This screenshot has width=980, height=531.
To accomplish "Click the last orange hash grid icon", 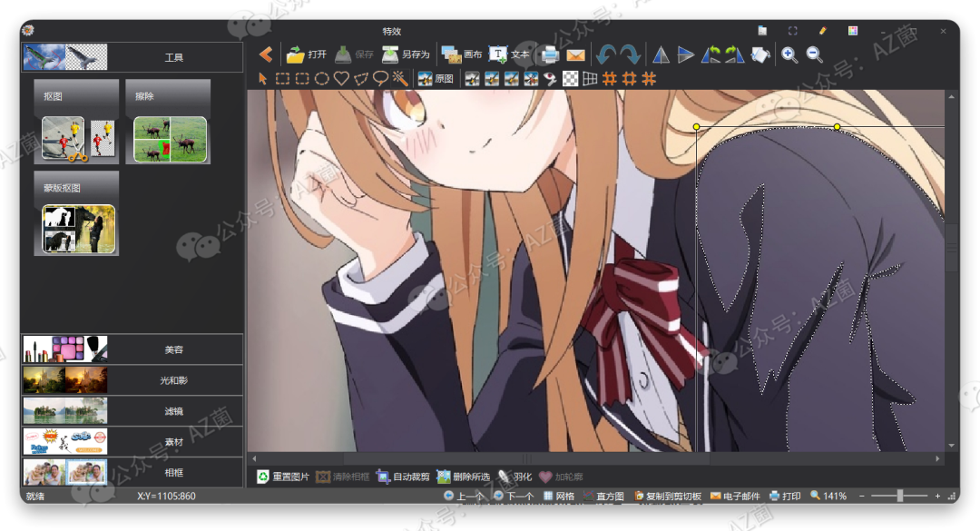I will (649, 79).
